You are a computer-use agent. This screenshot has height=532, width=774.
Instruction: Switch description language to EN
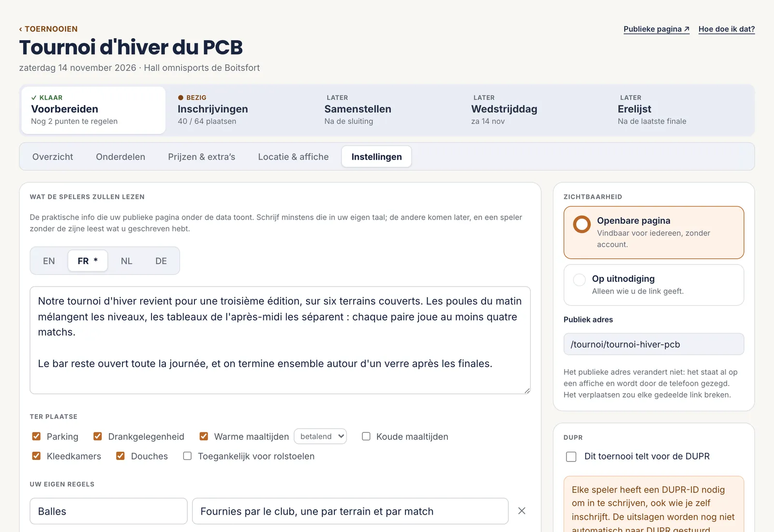coord(49,261)
